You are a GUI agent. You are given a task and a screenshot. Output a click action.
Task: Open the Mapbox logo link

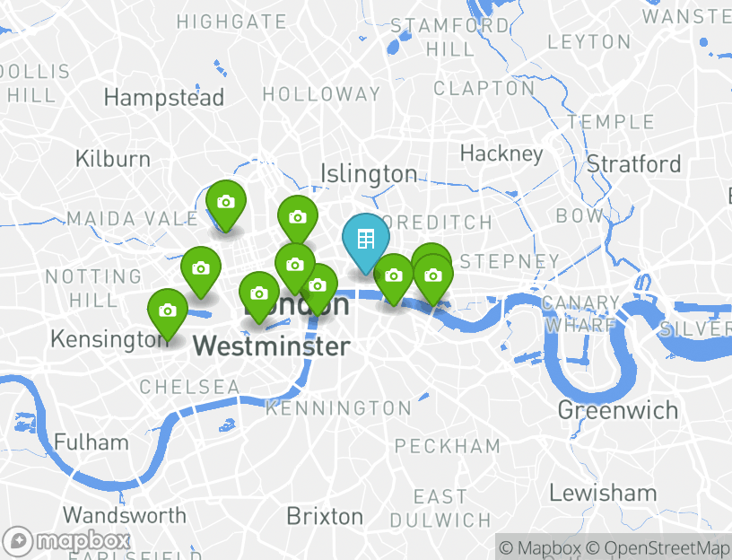tap(65, 542)
